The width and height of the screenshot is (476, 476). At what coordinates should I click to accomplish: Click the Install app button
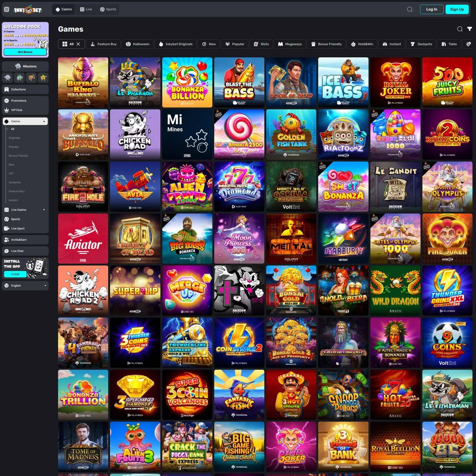[15, 274]
